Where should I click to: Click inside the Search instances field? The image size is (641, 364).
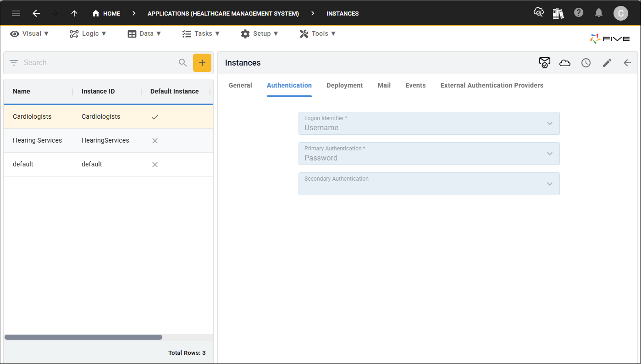(92, 62)
